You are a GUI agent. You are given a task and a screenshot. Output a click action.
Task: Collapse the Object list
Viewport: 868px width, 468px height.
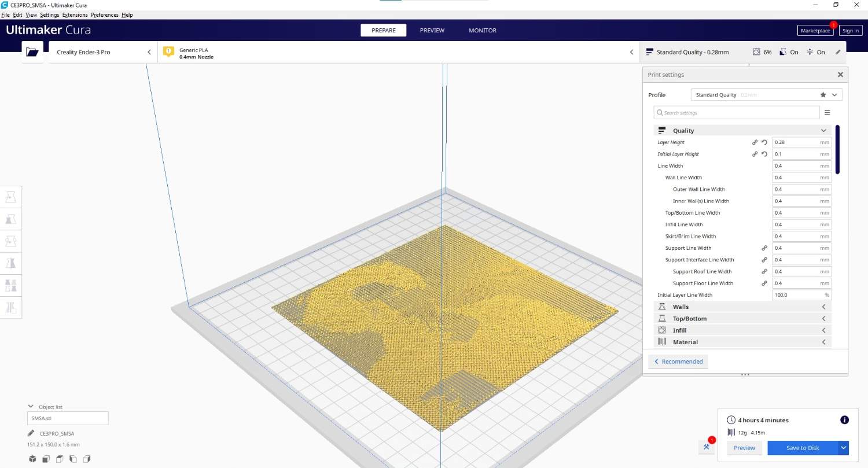point(31,407)
